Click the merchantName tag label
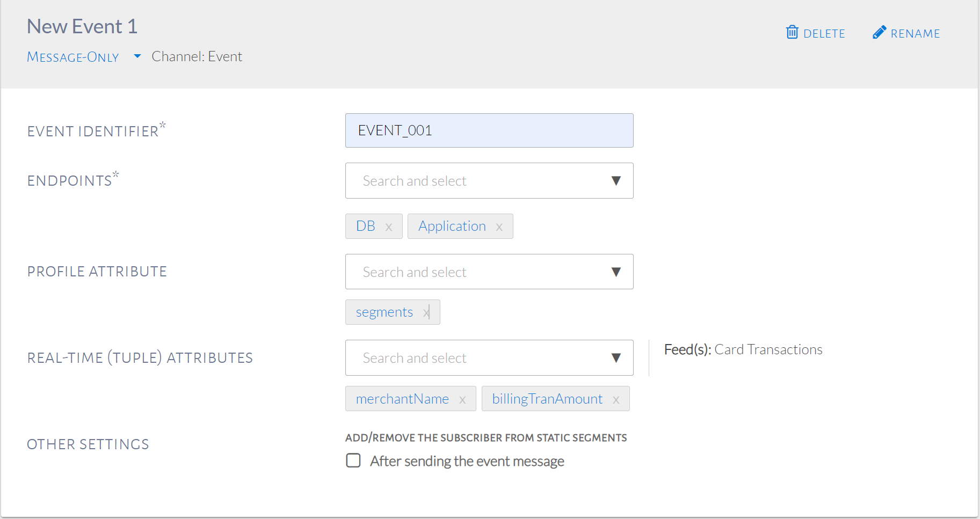Screen dimensions: 980x519 click(402, 399)
